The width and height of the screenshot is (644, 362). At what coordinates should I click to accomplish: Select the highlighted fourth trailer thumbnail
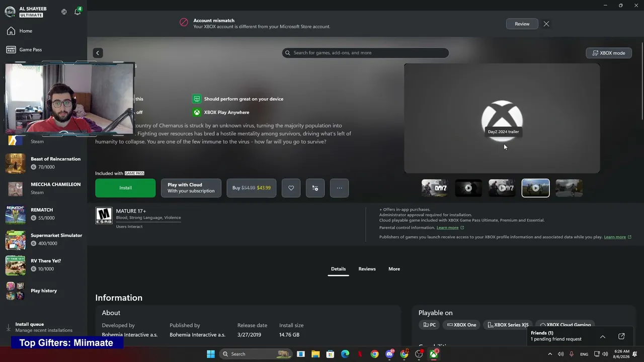(x=535, y=188)
